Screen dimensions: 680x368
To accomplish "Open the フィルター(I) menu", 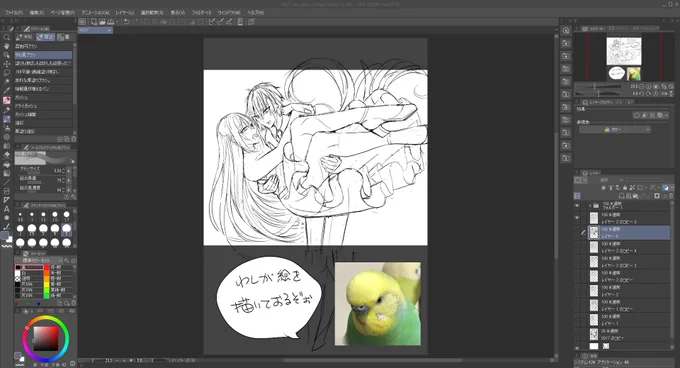I will pos(201,13).
